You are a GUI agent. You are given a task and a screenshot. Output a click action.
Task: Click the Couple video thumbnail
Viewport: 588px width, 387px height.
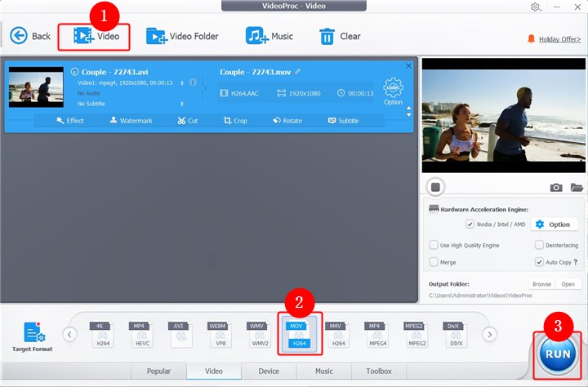[36, 87]
